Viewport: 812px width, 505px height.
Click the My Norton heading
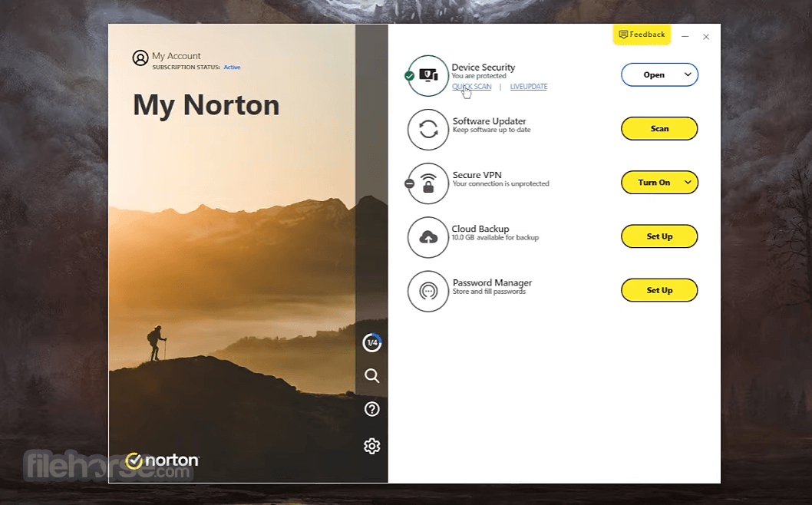coord(206,105)
